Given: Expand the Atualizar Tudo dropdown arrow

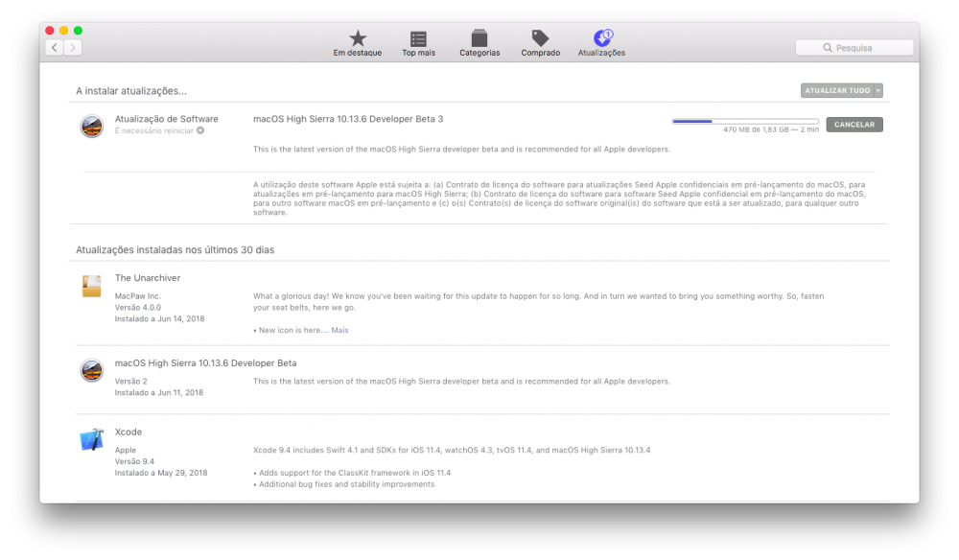Looking at the screenshot, I should (878, 90).
